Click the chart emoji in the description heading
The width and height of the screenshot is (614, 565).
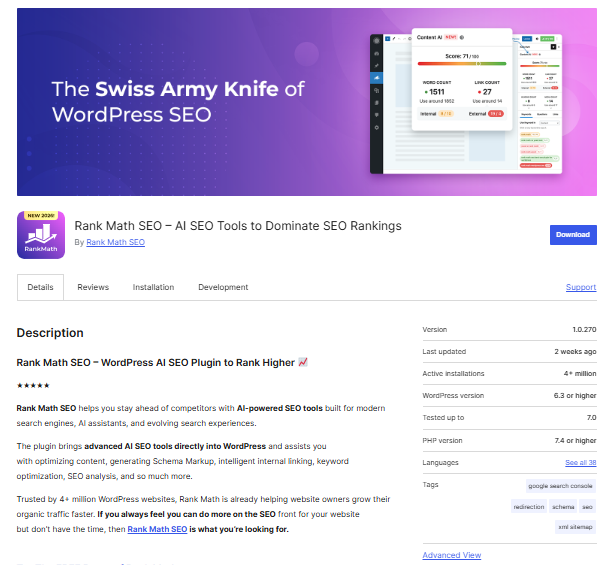point(303,362)
